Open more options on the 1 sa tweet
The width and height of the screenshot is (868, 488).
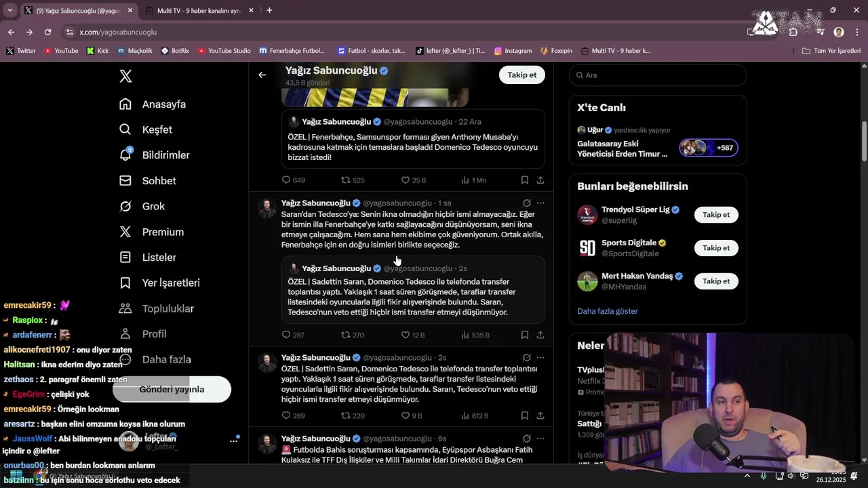click(540, 203)
